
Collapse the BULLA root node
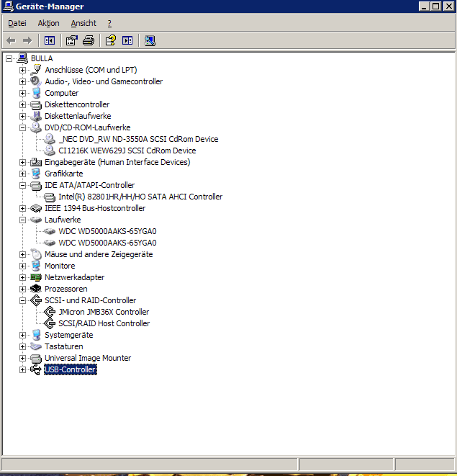coord(9,58)
